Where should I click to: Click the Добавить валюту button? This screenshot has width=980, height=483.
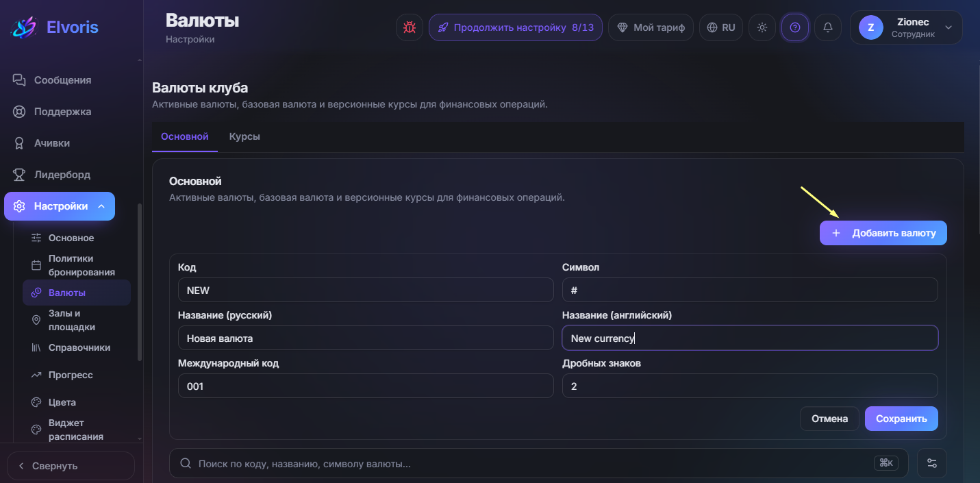pos(883,233)
